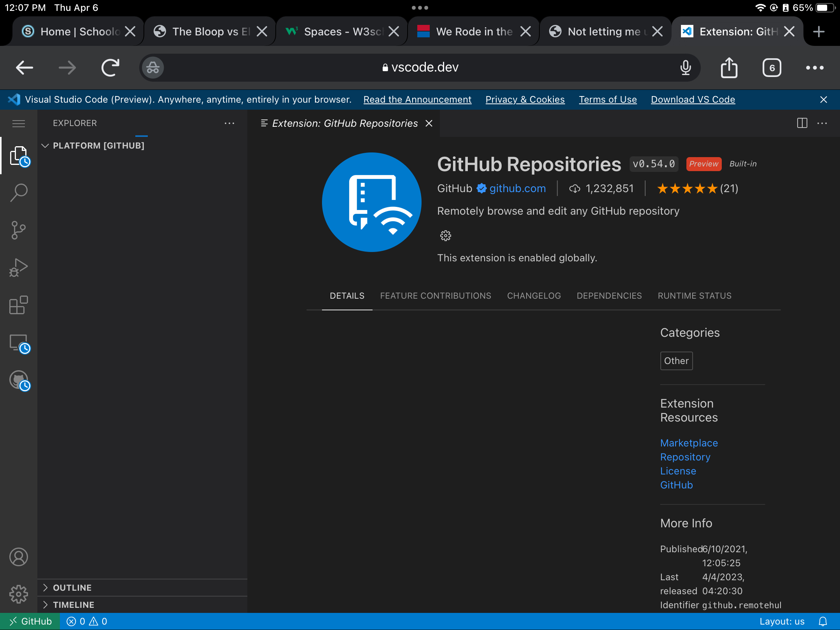840x630 pixels.
Task: Toggle the notifications bell in status bar
Action: (824, 621)
